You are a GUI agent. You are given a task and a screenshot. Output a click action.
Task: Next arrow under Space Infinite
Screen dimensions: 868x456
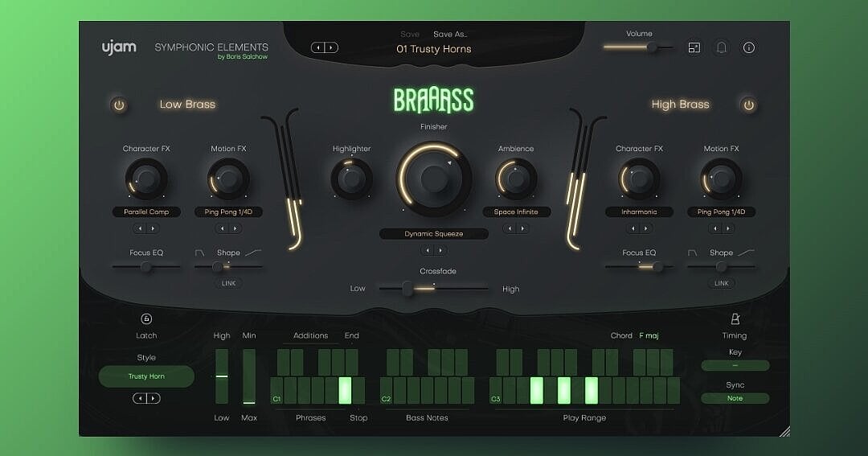click(522, 228)
